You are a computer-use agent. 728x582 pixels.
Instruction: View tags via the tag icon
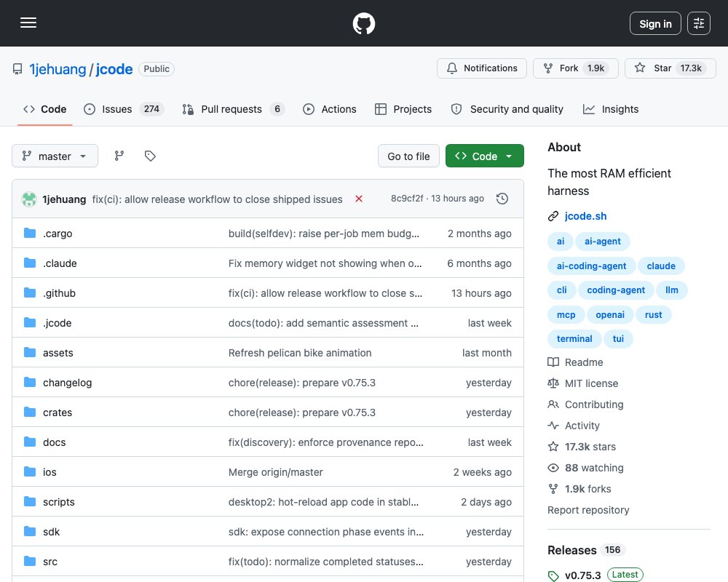150,156
